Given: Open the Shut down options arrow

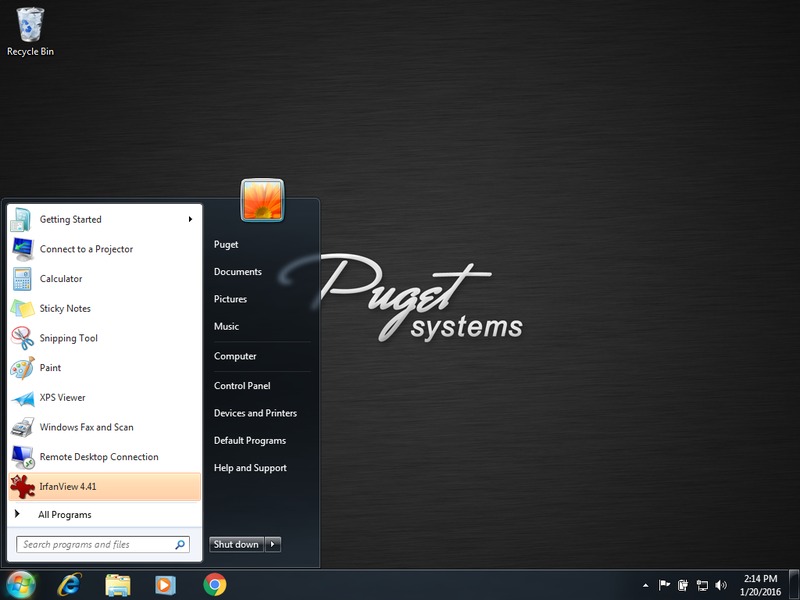Looking at the screenshot, I should click(273, 544).
